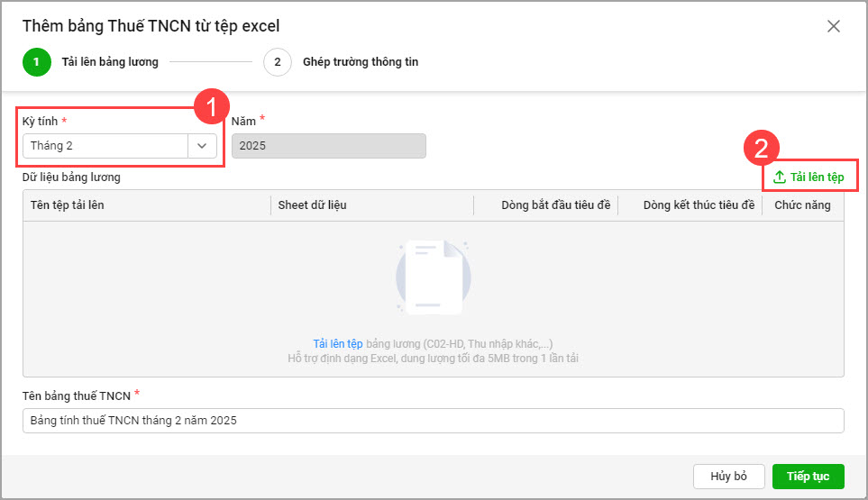
Task: Go to Ghép trường thông tin step
Action: point(360,62)
